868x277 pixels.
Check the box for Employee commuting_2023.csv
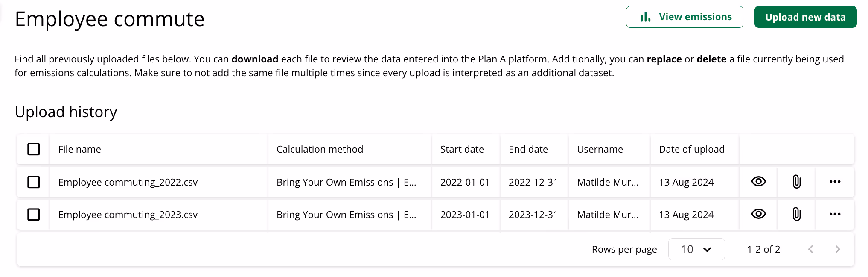tap(33, 215)
